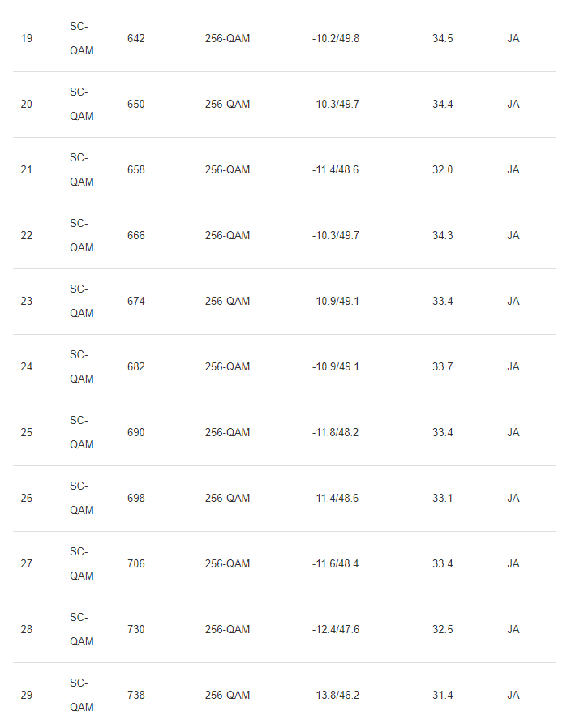Click the 34.3 signal-to-noise value
Screen dimensions: 584x728
(x=443, y=236)
